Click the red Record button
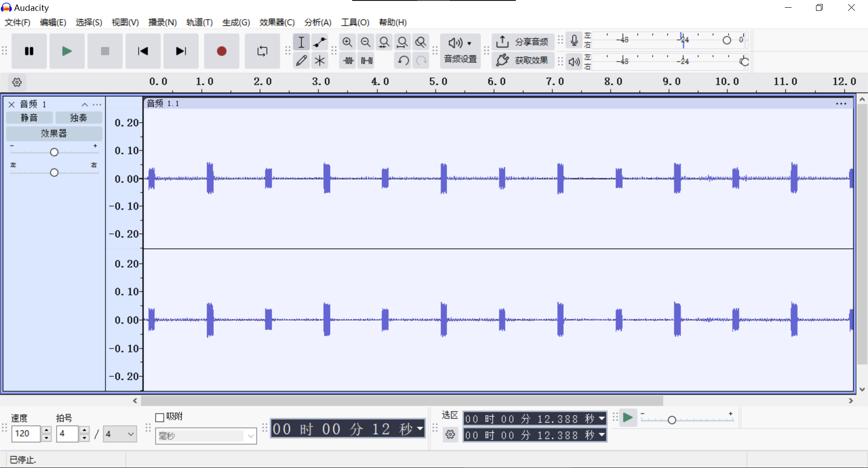868x468 pixels. (x=222, y=51)
